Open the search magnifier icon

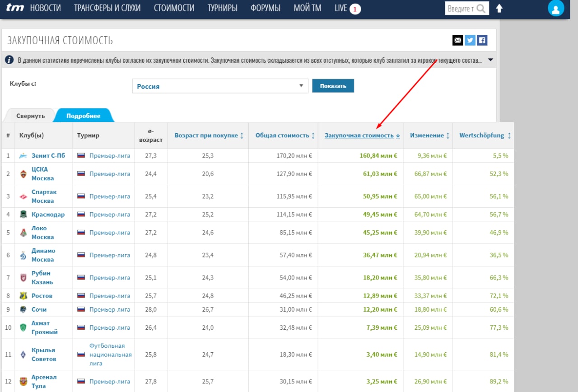(481, 9)
